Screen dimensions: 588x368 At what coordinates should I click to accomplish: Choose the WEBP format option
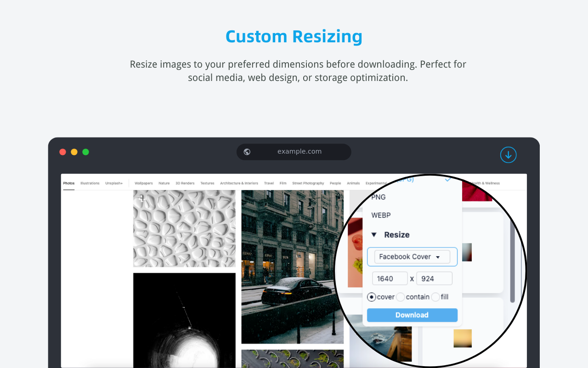381,215
